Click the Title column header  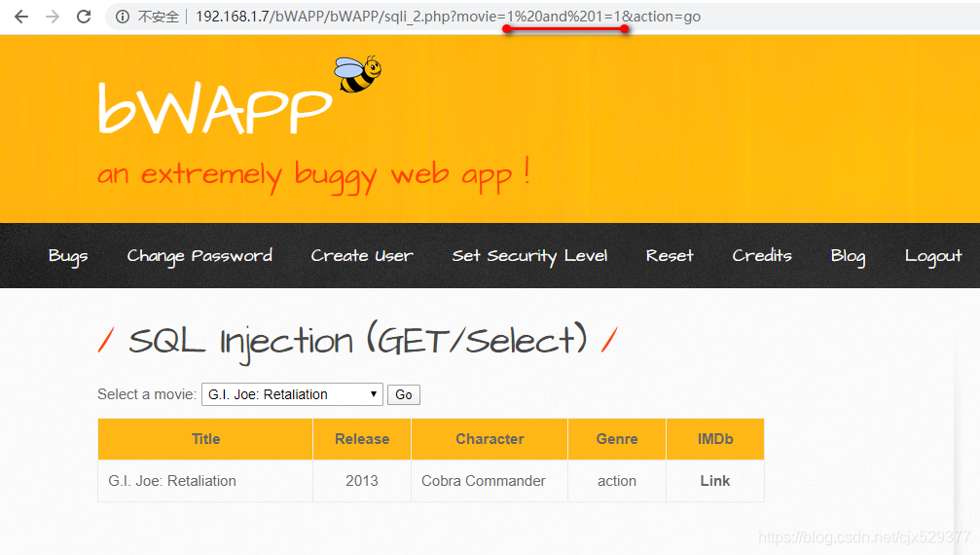point(205,439)
